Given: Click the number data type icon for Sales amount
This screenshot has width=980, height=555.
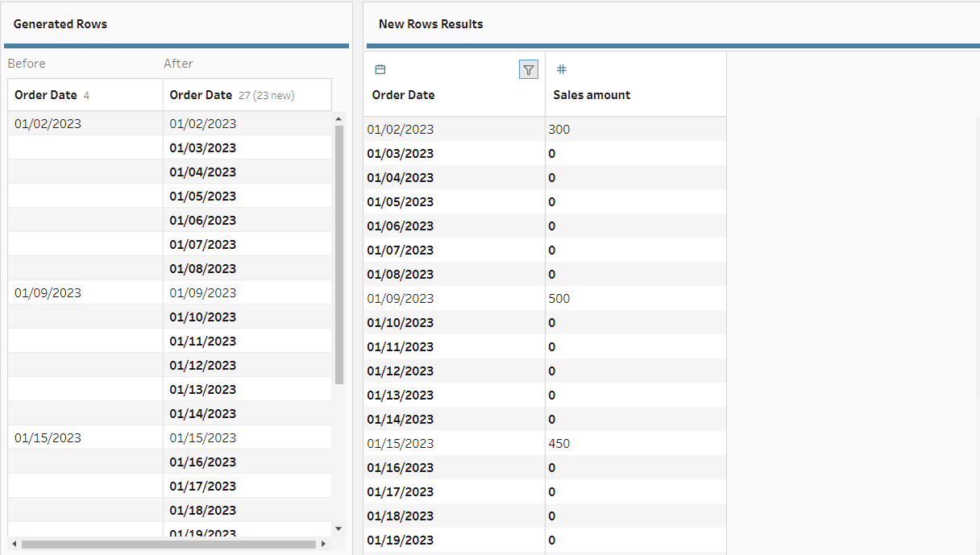Looking at the screenshot, I should click(x=562, y=70).
